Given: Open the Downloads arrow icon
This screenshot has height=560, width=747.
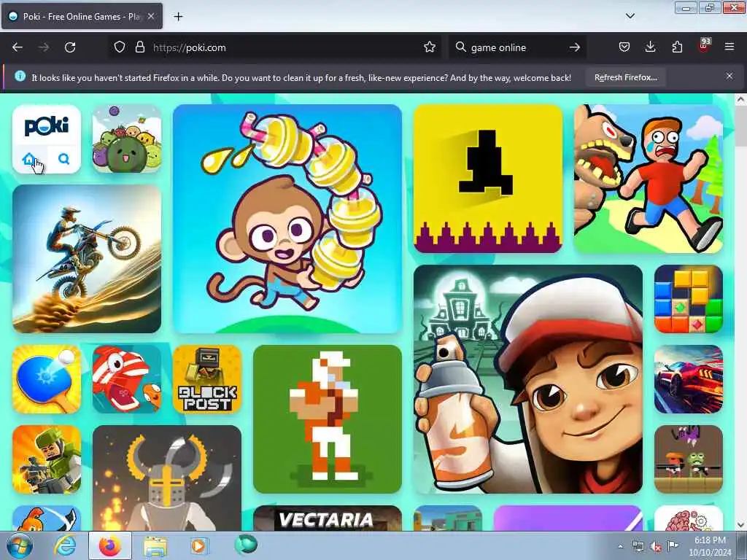Looking at the screenshot, I should click(x=650, y=47).
